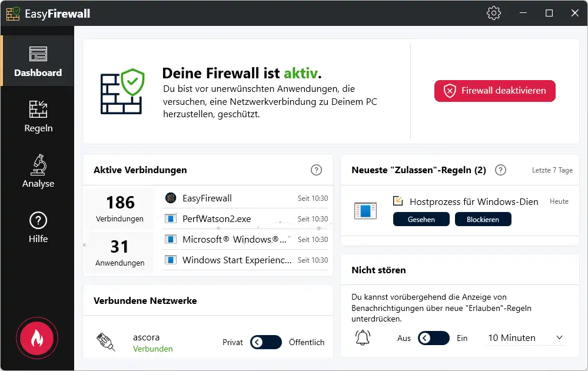Open the Hilfe section
The height and width of the screenshot is (371, 588).
pos(38,227)
